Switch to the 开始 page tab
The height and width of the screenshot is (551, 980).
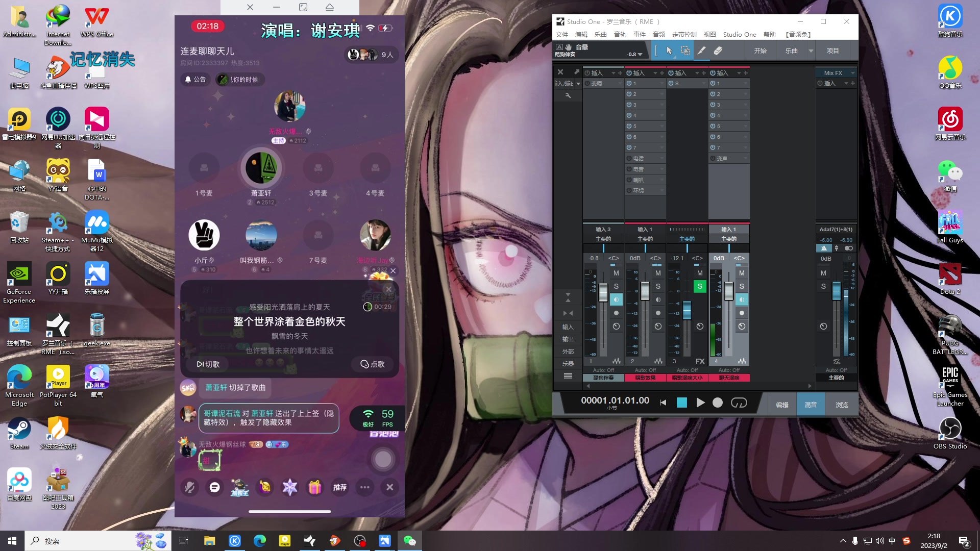click(x=761, y=51)
